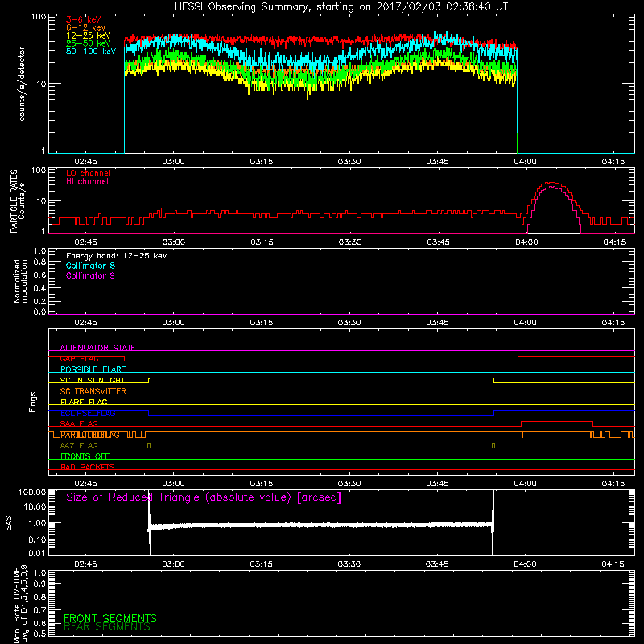Image resolution: width=644 pixels, height=644 pixels.
Task: Click the Normalized modulation axis label
Action: tap(20, 281)
